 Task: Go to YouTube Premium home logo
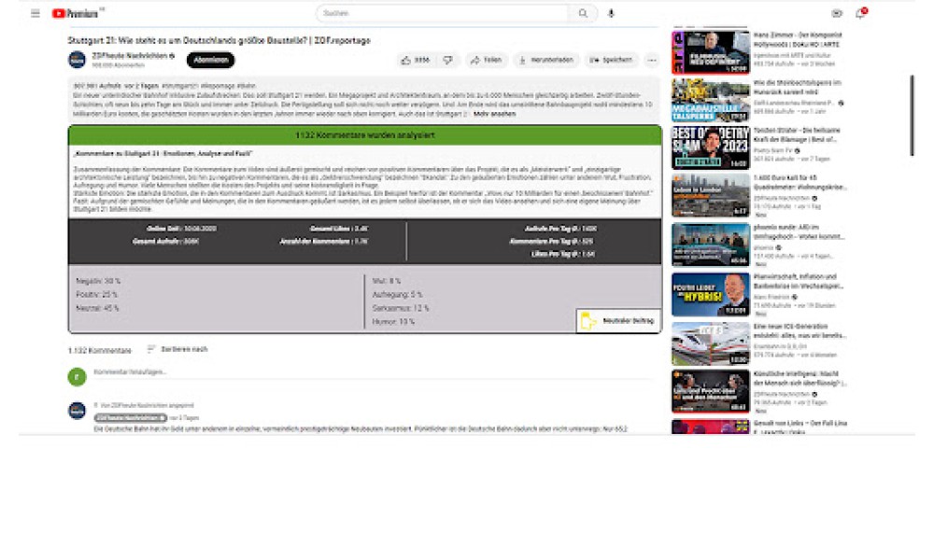(x=75, y=13)
